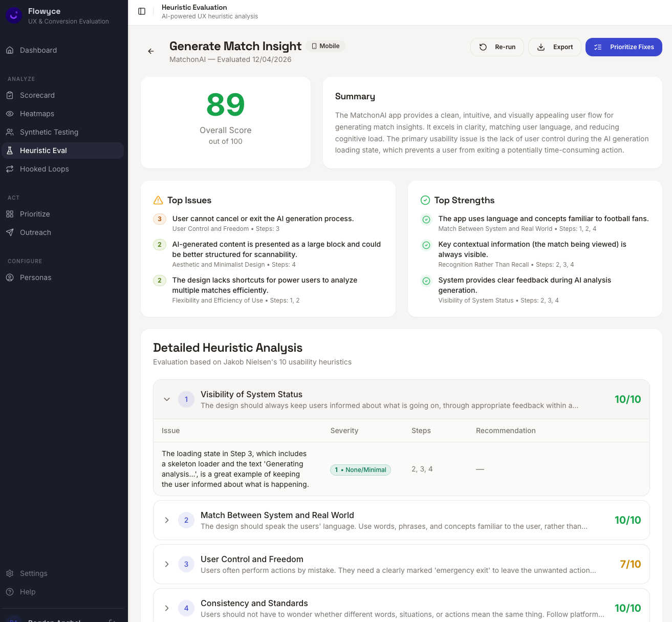Click the Mobile device badge
672x622 pixels.
pos(326,46)
